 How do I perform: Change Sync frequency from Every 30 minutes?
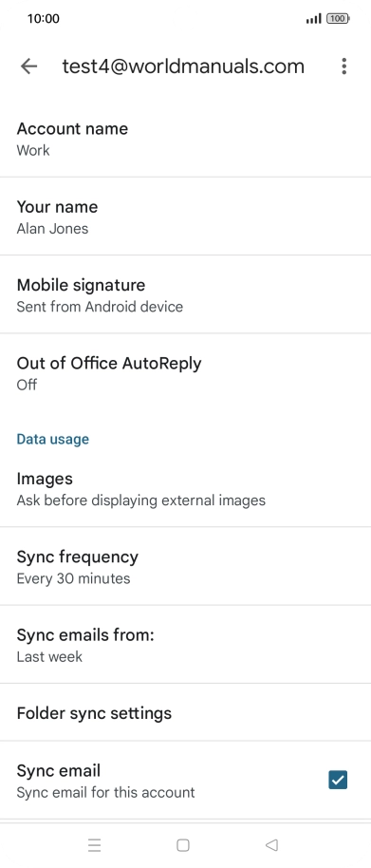coord(185,566)
